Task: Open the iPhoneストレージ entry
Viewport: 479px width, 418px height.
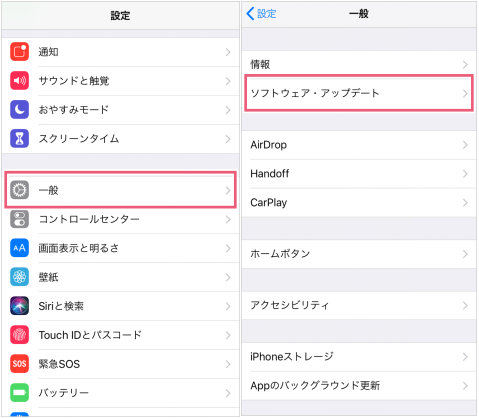Action: point(359,357)
